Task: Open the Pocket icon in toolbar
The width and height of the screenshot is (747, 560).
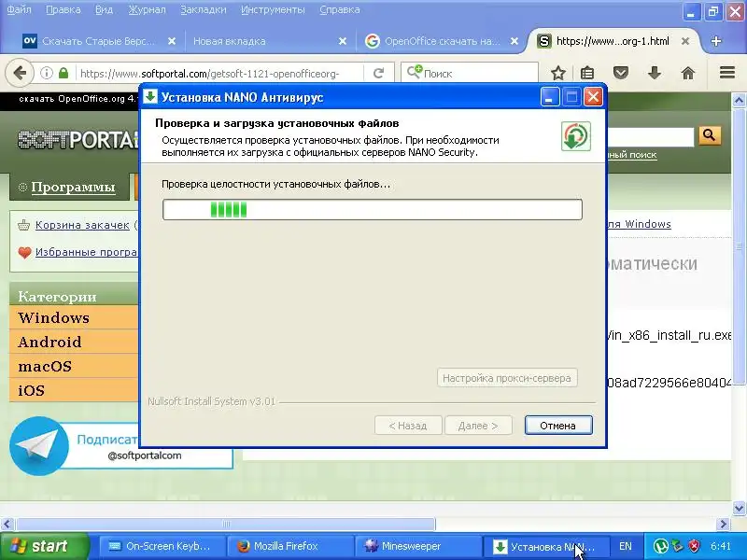Action: [x=621, y=74]
